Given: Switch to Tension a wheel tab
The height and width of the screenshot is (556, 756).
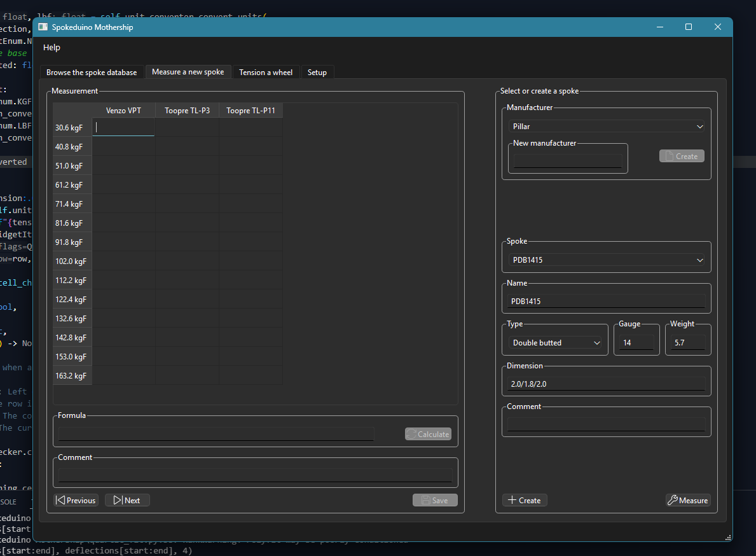Looking at the screenshot, I should [266, 73].
